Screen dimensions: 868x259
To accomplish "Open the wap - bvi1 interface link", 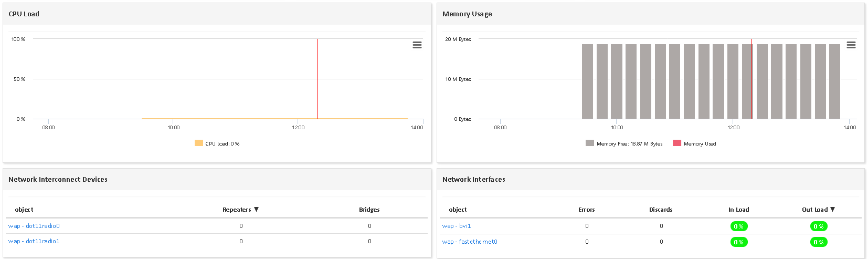I will 457,226.
